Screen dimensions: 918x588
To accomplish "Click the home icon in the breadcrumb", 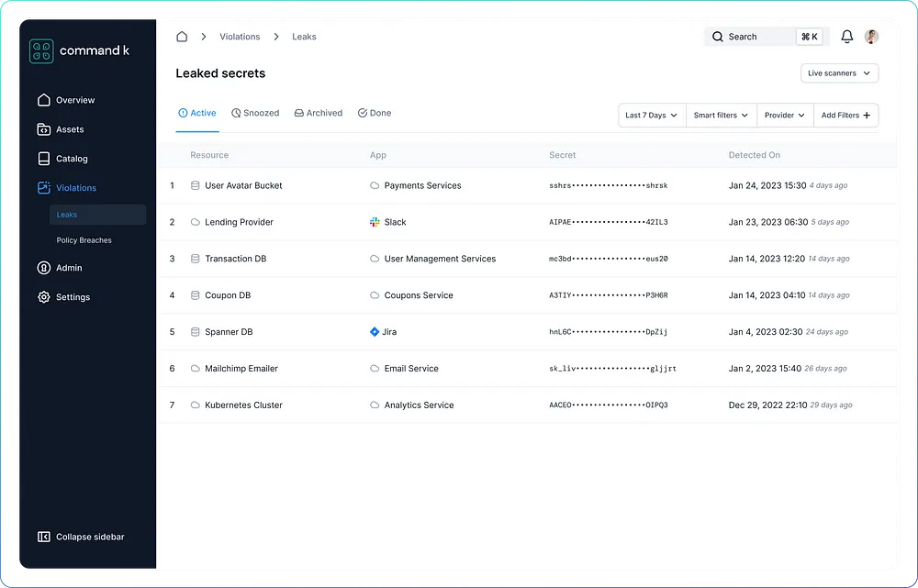I will point(182,37).
